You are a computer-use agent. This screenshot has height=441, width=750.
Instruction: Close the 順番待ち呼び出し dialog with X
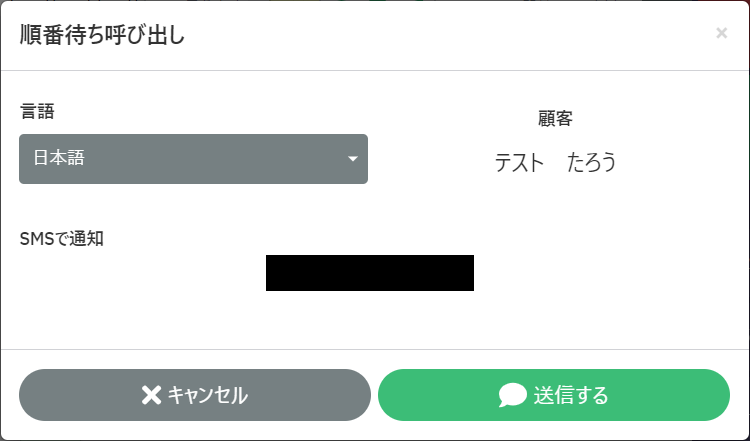tap(721, 33)
